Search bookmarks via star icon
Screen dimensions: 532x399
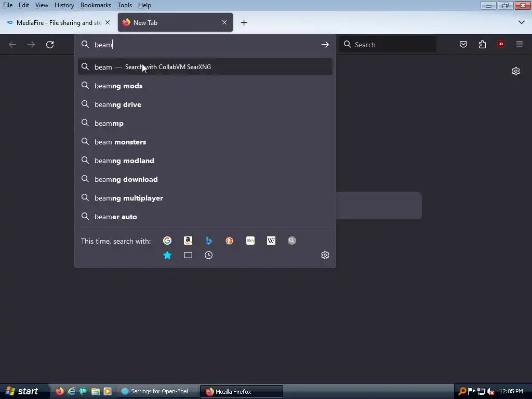click(167, 255)
